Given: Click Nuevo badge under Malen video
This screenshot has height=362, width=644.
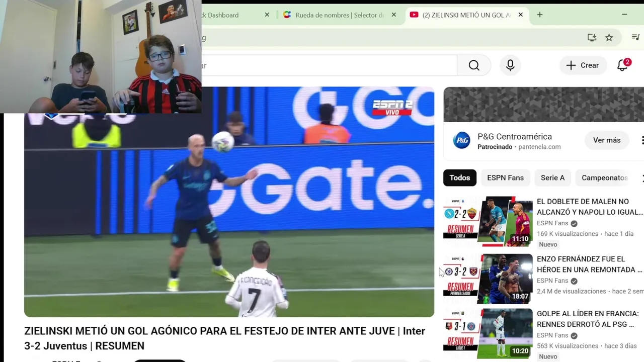Looking at the screenshot, I should tap(548, 244).
